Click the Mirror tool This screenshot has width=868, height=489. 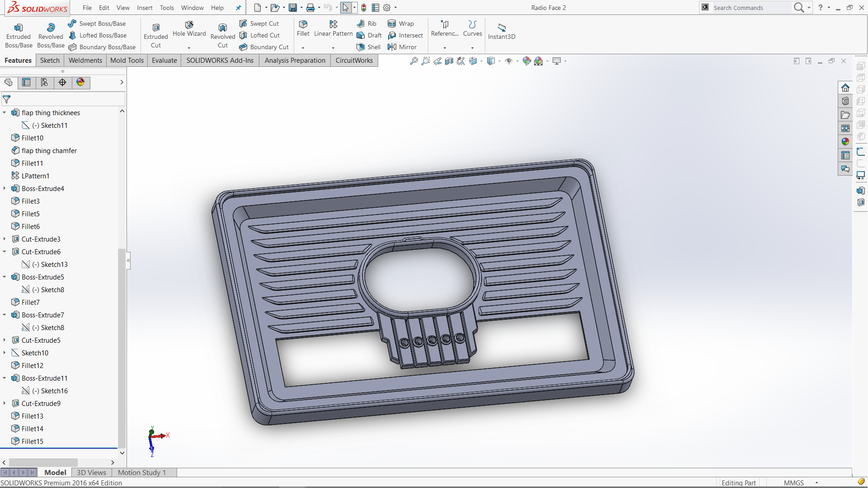tap(402, 47)
